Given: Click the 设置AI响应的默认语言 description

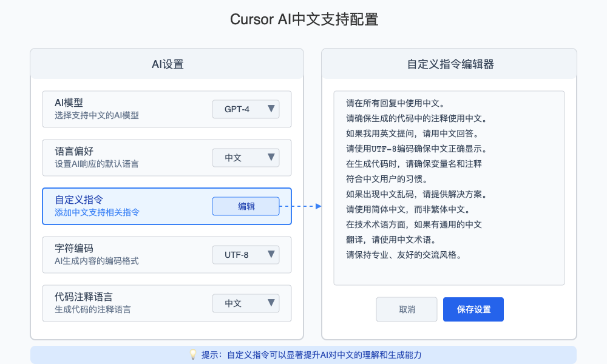Looking at the screenshot, I should [x=97, y=164].
